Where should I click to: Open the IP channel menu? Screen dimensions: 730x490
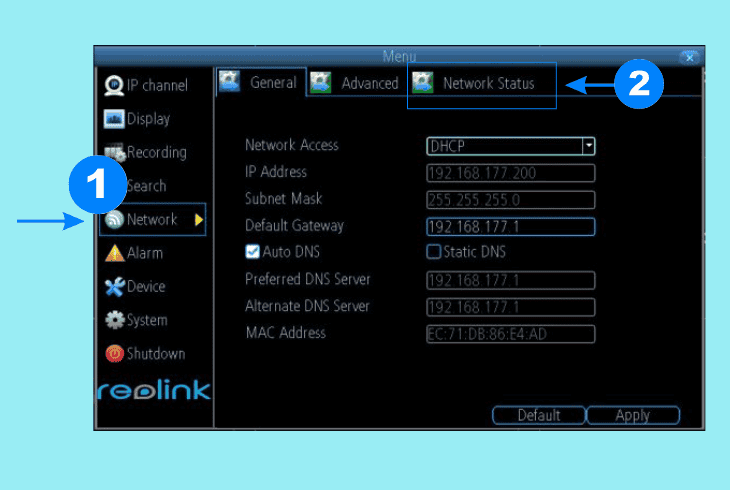(146, 85)
